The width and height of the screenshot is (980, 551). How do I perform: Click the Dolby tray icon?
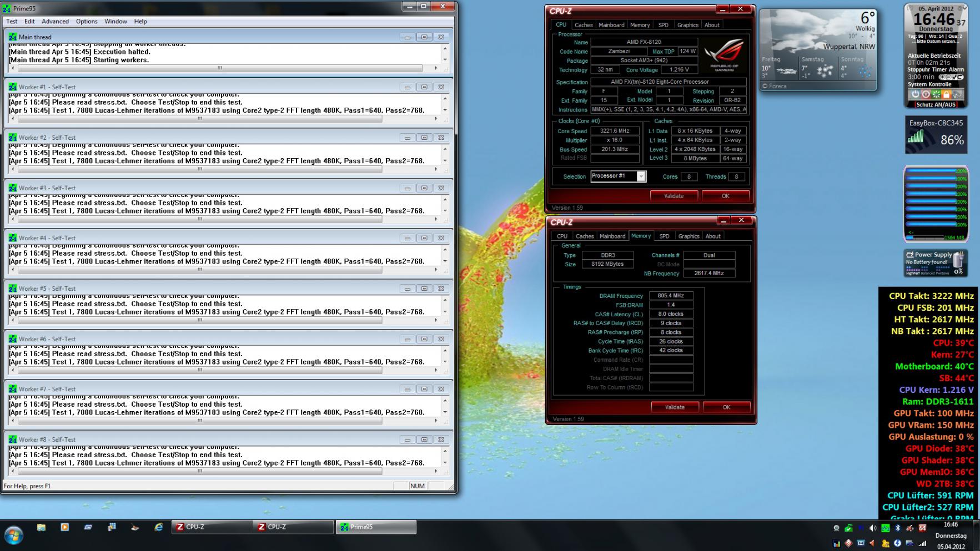click(861, 543)
